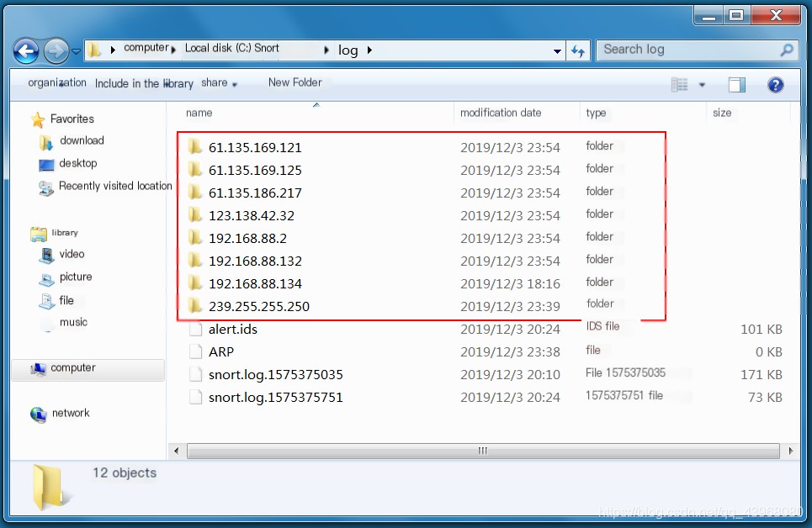The image size is (812, 528).
Task: Click New Folder button
Action: click(x=295, y=82)
